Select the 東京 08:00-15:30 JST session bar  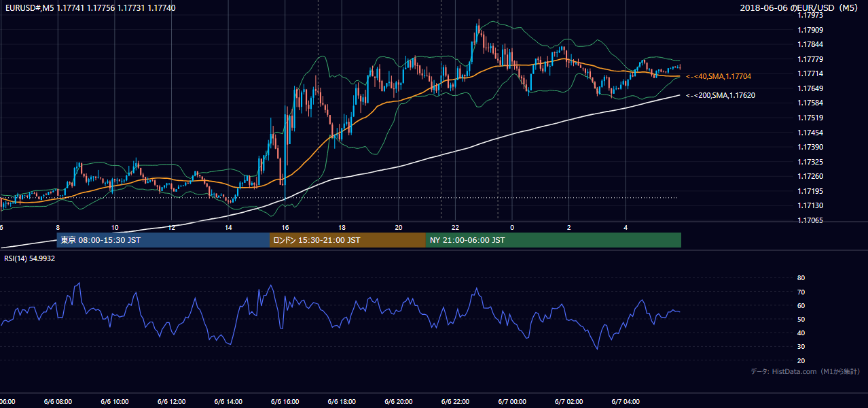coord(163,240)
